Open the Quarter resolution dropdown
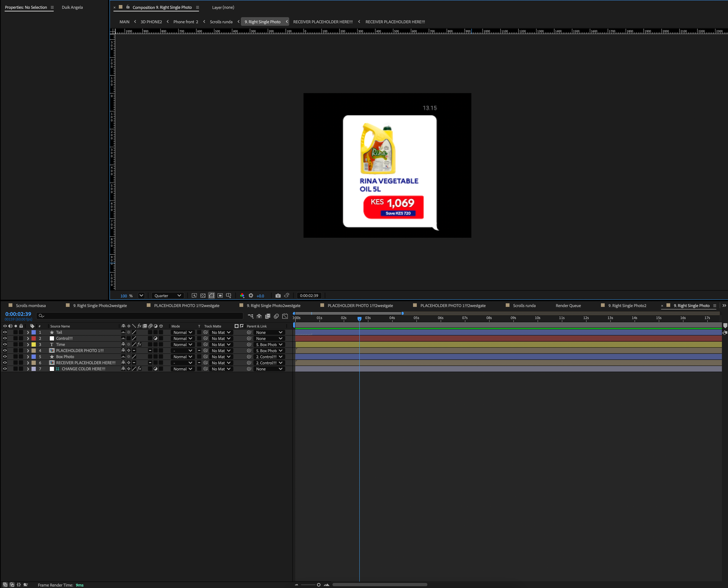This screenshot has width=728, height=588. tap(168, 295)
